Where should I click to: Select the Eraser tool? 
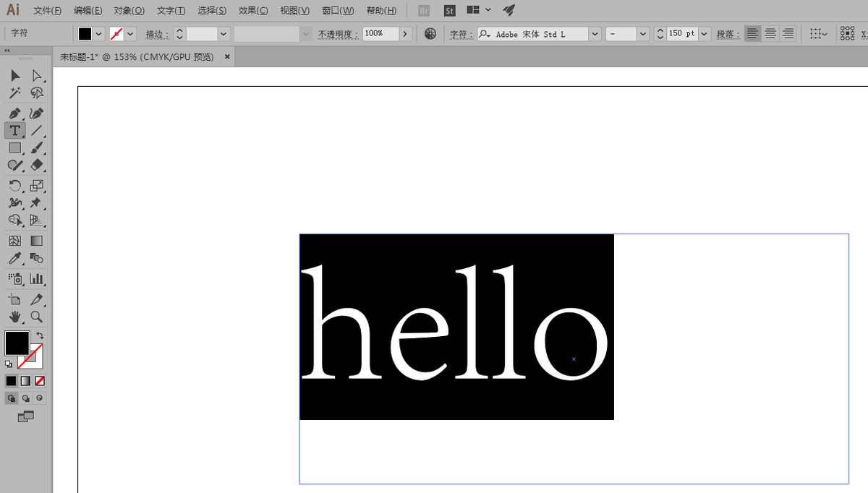click(37, 166)
